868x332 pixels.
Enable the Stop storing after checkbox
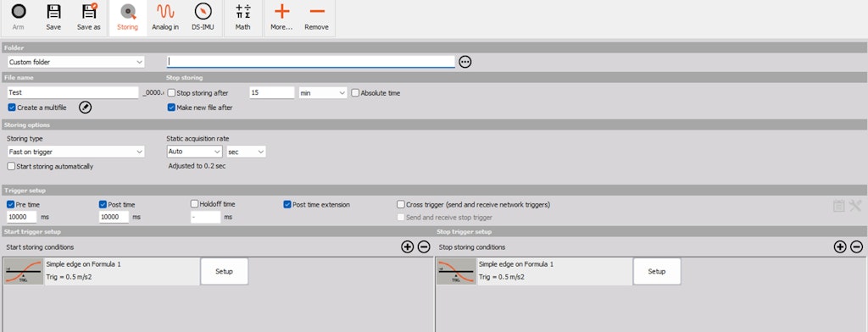pyautogui.click(x=171, y=93)
